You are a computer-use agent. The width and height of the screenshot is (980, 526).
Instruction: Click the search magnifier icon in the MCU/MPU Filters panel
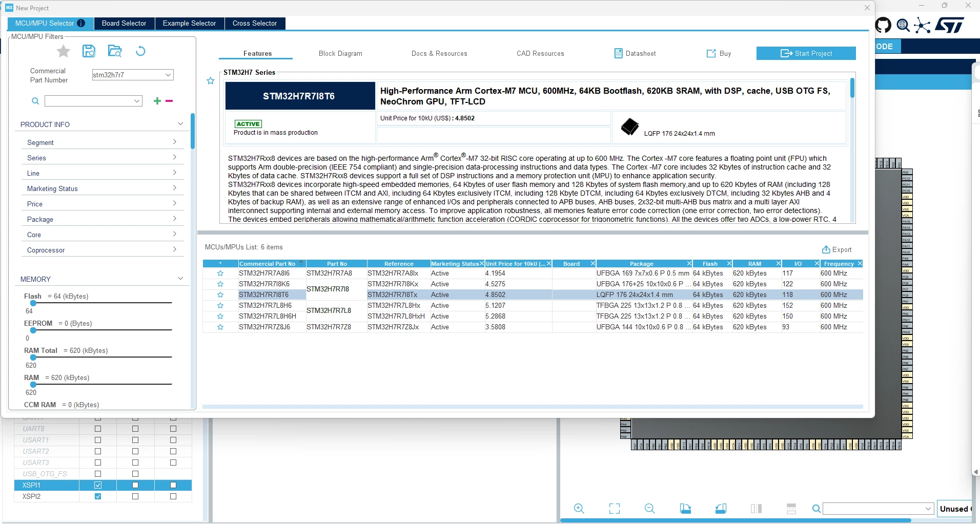pyautogui.click(x=35, y=101)
